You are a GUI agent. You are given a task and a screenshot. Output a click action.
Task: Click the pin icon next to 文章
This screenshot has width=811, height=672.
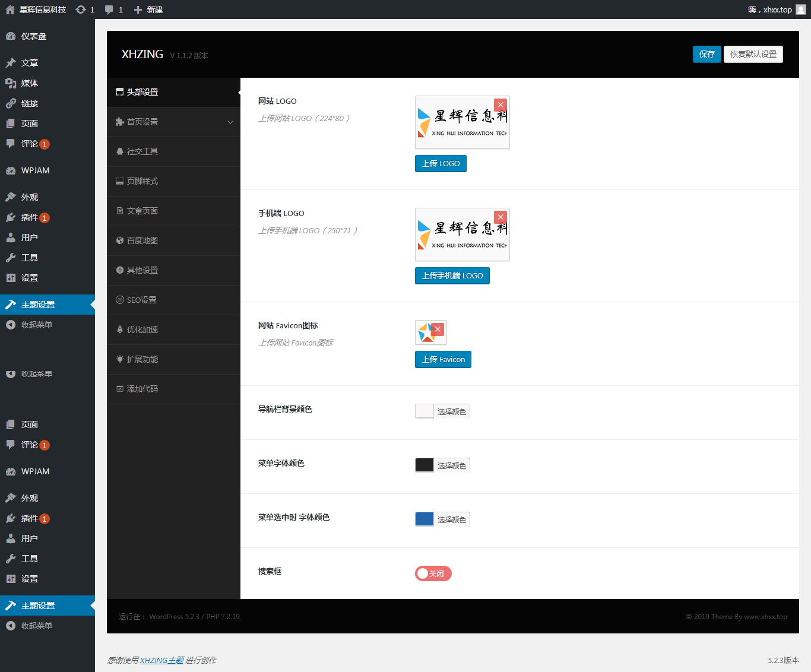click(x=11, y=63)
